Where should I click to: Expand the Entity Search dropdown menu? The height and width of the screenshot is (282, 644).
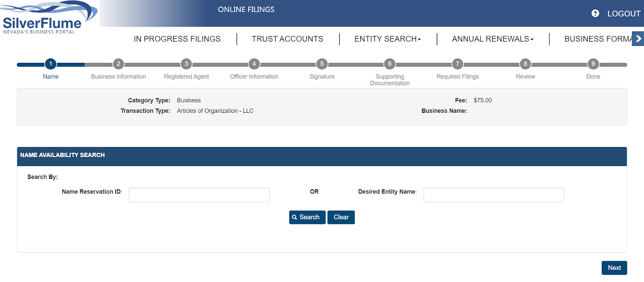click(388, 39)
